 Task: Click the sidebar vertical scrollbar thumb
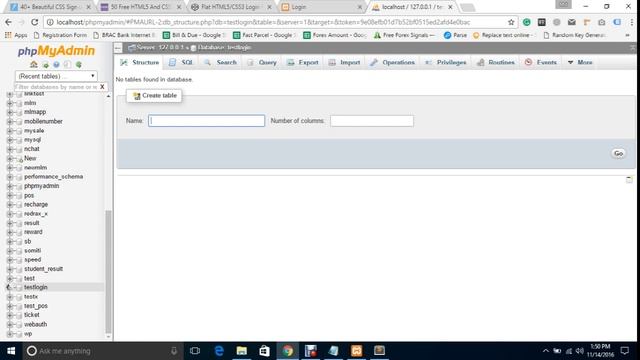coord(108,271)
